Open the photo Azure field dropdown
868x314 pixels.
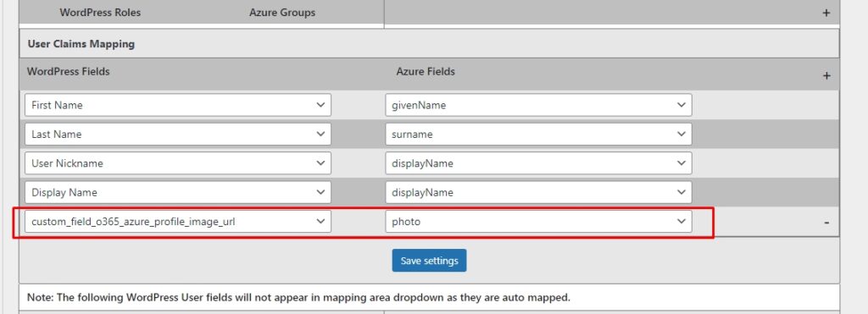pos(538,221)
